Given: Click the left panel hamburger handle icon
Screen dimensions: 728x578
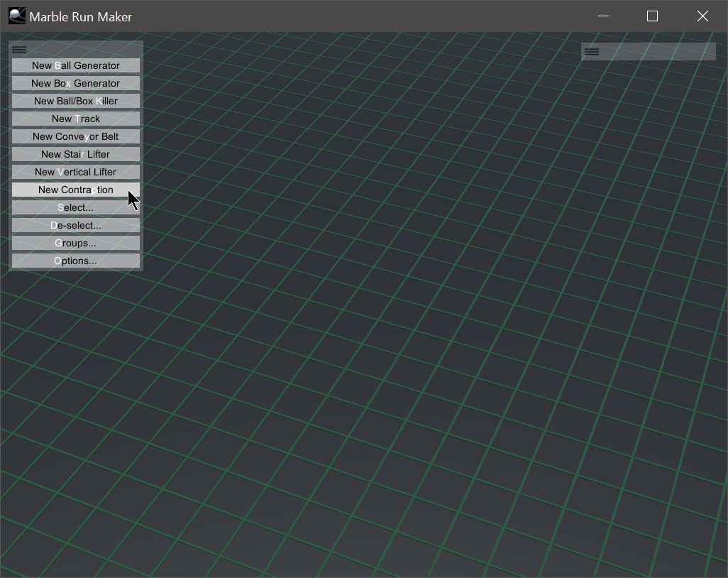Looking at the screenshot, I should (x=19, y=50).
